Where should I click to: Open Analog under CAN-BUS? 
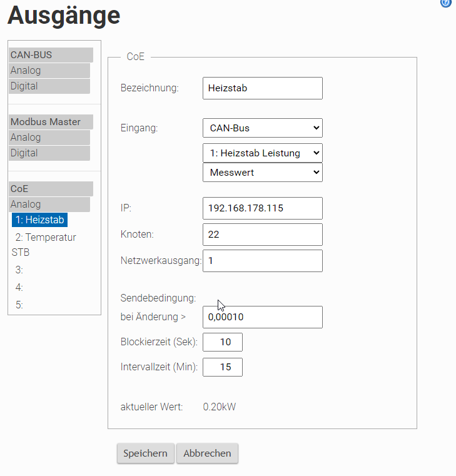(49, 71)
